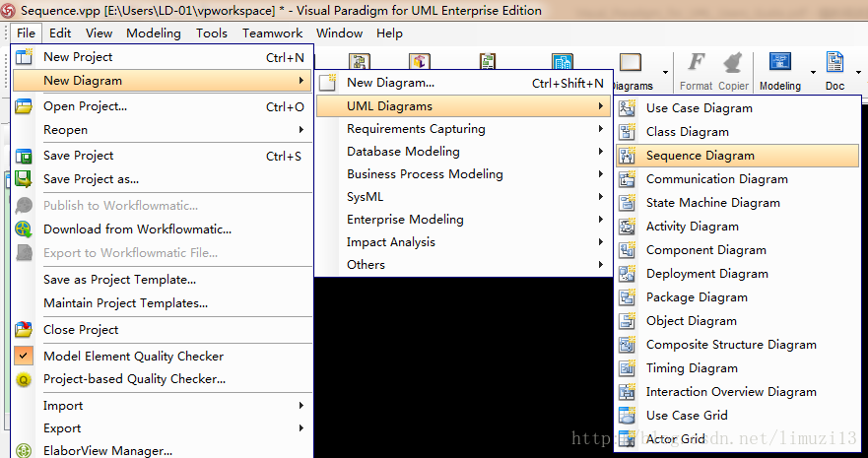Click the Activity Diagram icon

point(627,227)
